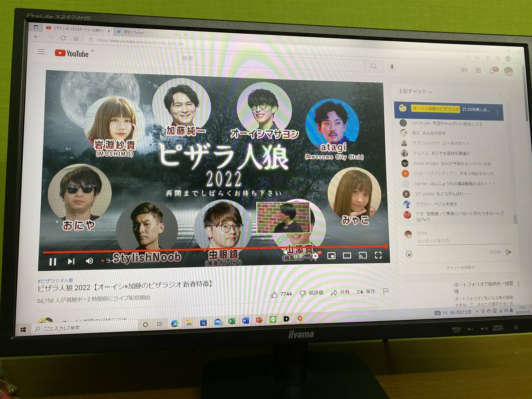Open PowerPoint from the taskbar

pos(259,320)
